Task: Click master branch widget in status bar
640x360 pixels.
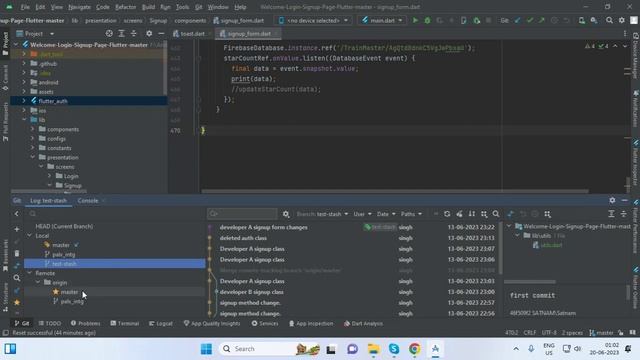Action: tap(601, 333)
